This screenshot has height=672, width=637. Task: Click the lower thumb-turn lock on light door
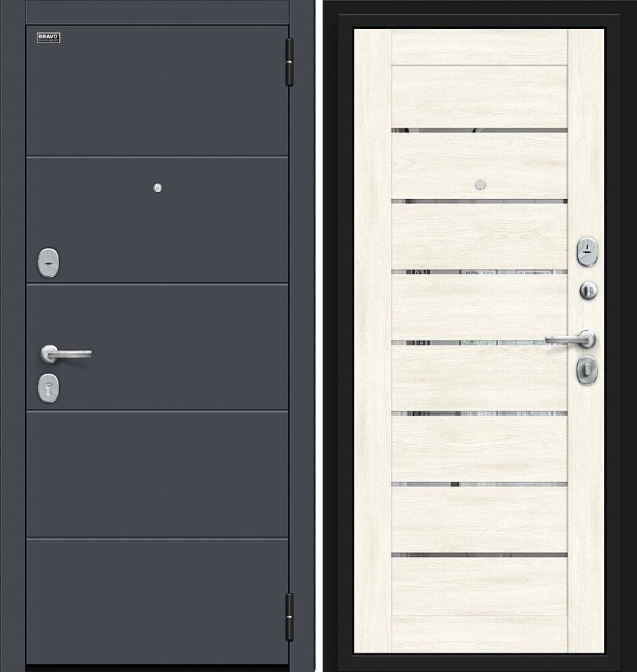[587, 370]
